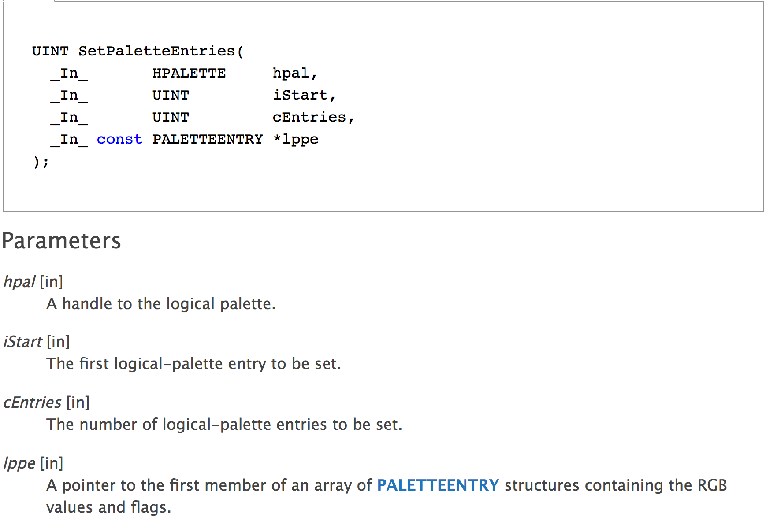Click the description "The number of logical-palette entries"
Screen dimensions: 766x532
[224, 425]
